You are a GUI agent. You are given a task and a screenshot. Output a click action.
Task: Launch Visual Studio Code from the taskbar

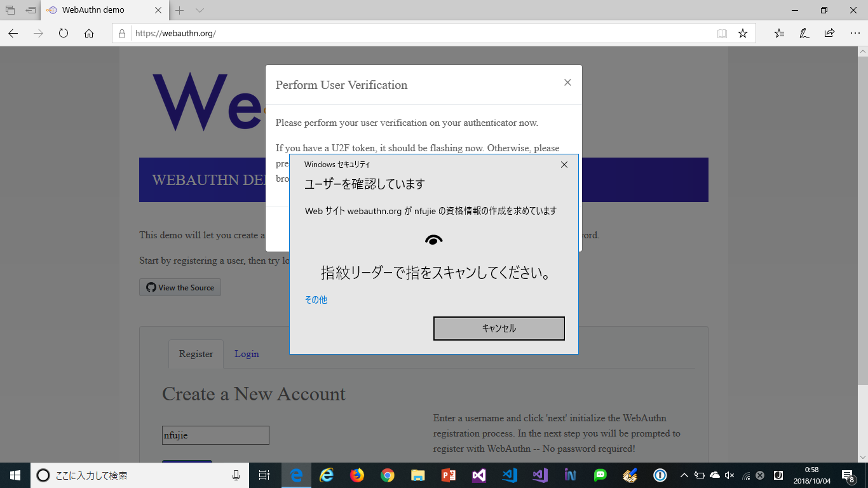[510, 475]
